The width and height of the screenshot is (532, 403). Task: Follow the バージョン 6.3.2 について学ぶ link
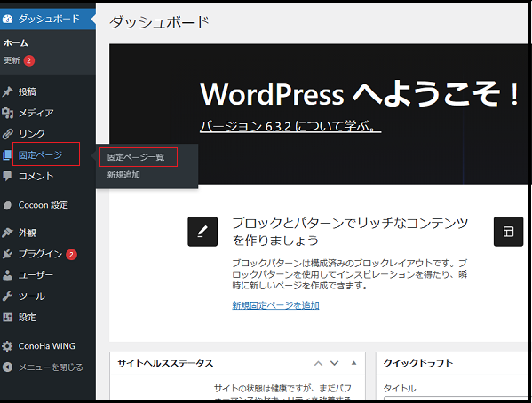[x=290, y=126]
